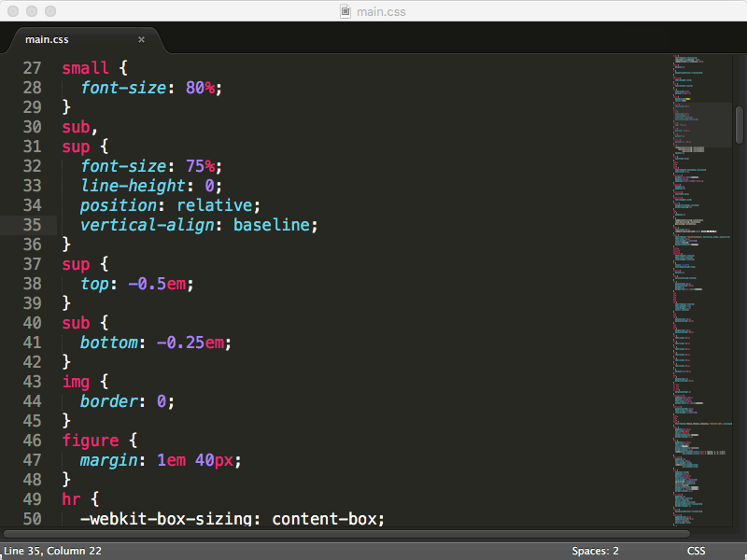Click the window zoom button
The image size is (747, 560).
click(50, 11)
